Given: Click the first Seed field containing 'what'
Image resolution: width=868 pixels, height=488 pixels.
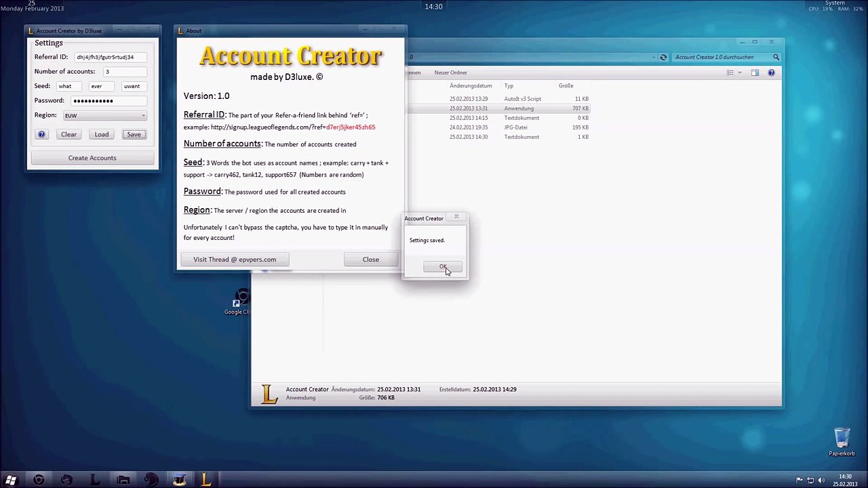Looking at the screenshot, I should [x=69, y=86].
